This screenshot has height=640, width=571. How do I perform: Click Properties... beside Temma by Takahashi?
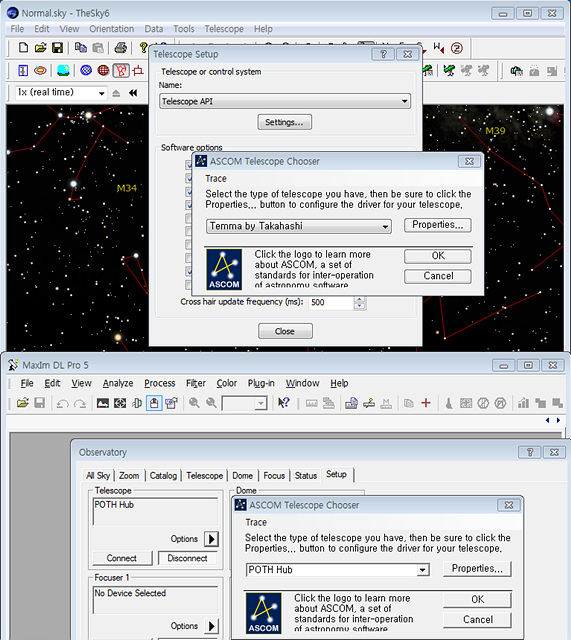pos(438,225)
